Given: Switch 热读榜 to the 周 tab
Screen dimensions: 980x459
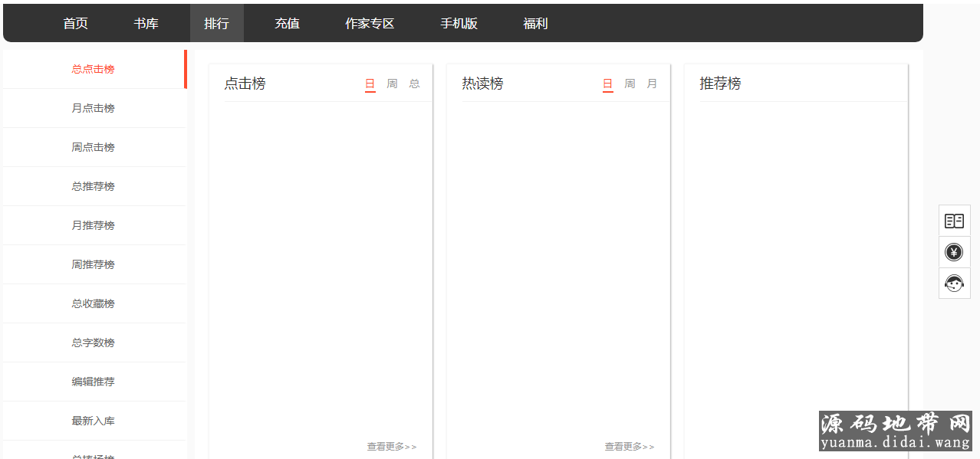Looking at the screenshot, I should coord(630,84).
